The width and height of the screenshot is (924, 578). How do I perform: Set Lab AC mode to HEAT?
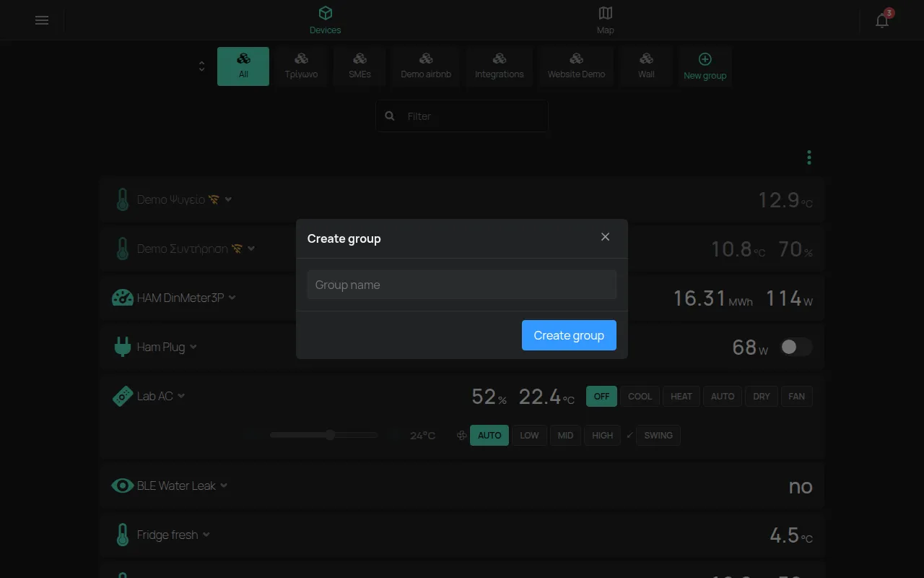681,396
